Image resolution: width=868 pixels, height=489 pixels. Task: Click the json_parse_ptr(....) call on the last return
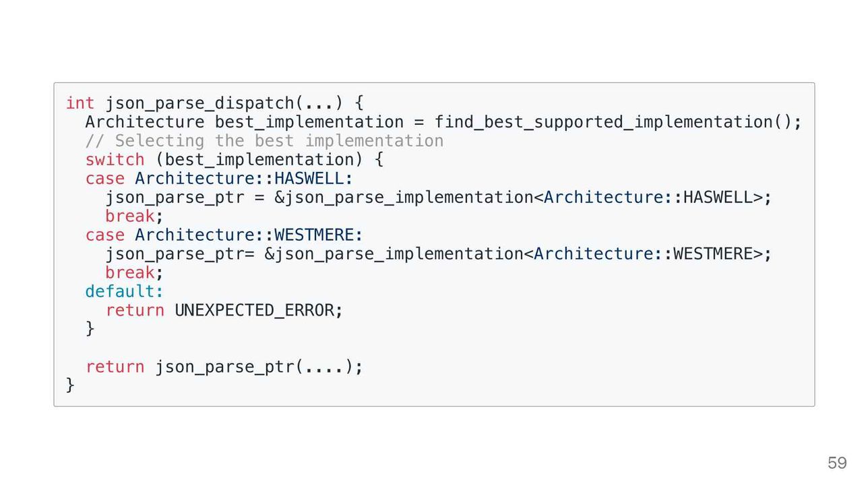pyautogui.click(x=254, y=368)
